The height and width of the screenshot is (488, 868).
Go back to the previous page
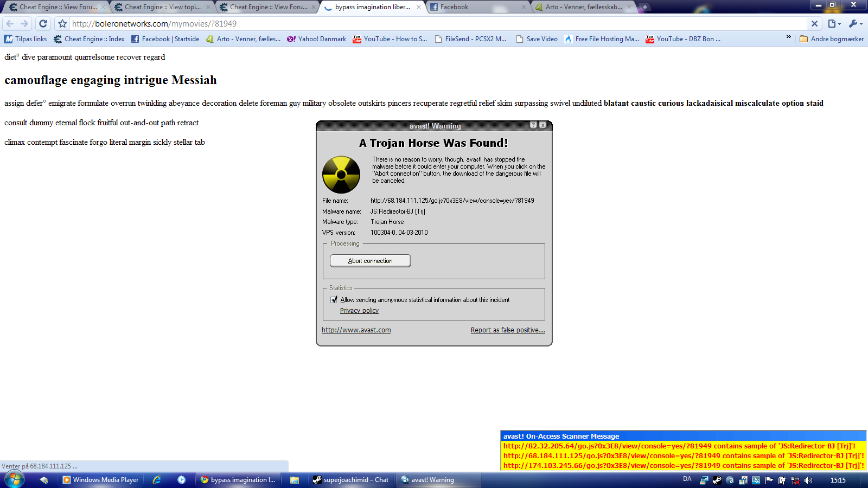click(10, 24)
